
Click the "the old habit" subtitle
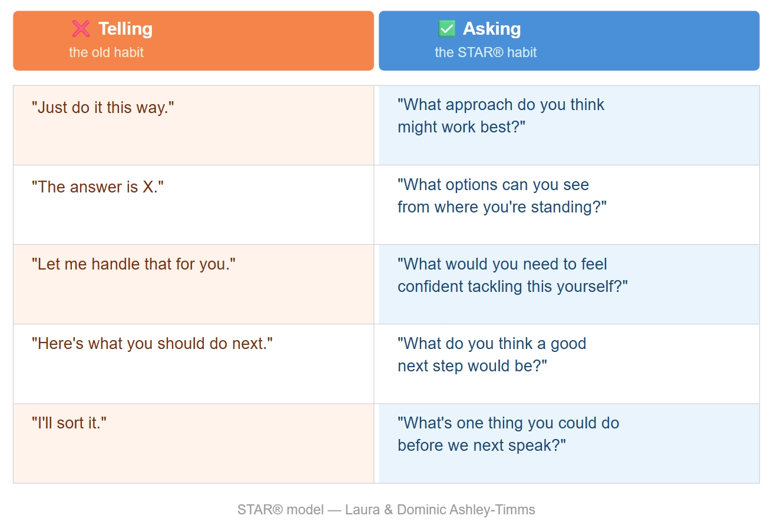[x=106, y=52]
